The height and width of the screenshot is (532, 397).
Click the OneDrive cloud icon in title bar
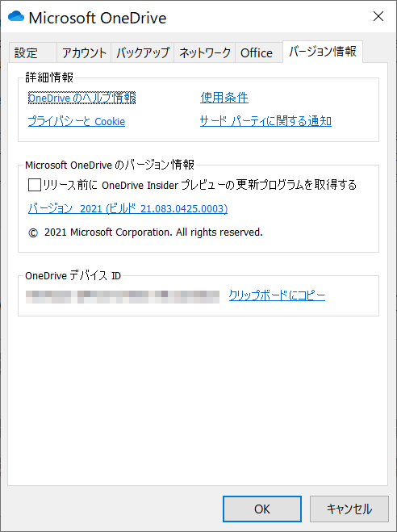click(x=16, y=16)
